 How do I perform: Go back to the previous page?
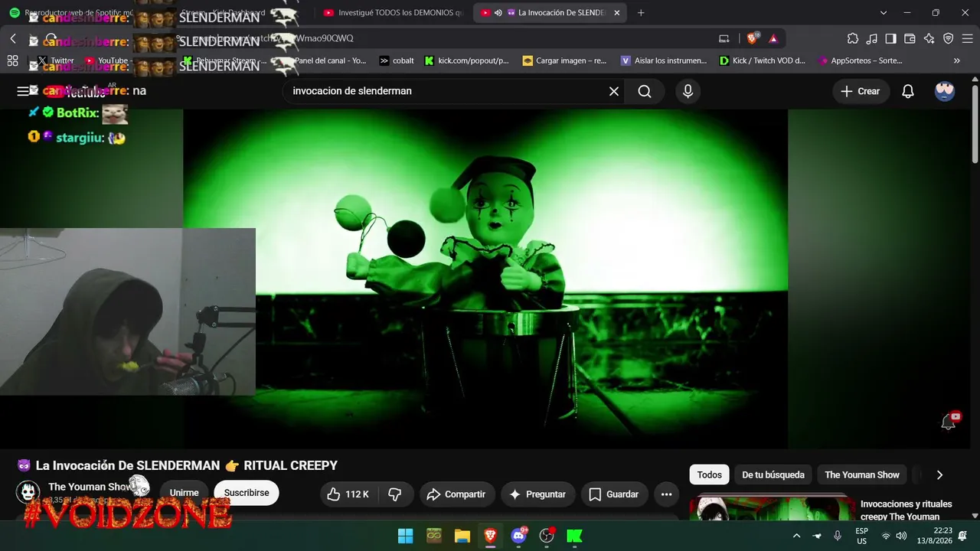pos(13,38)
